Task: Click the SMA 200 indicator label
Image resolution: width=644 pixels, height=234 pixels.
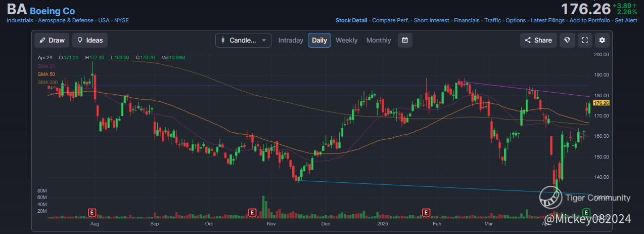Action: [x=48, y=83]
